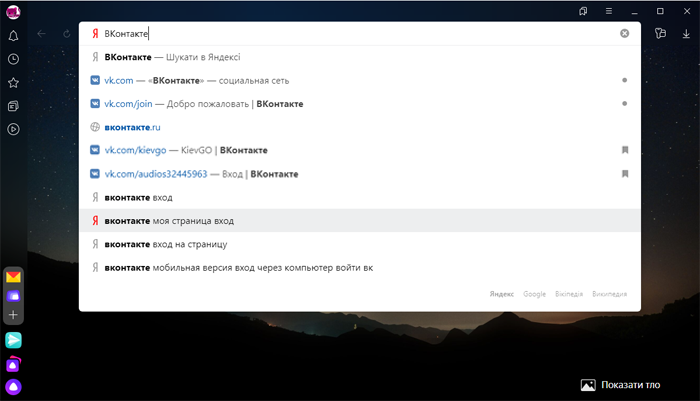Switch search engine to Вікіпедія

(569, 294)
